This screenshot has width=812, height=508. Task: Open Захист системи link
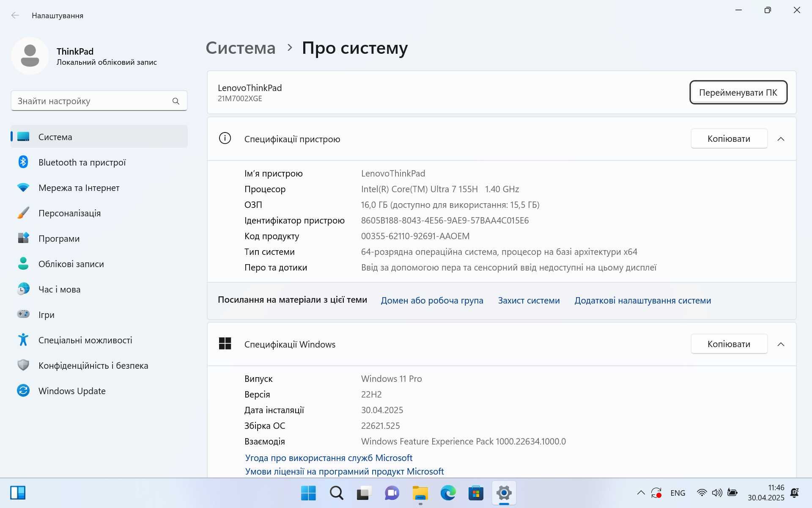(529, 301)
